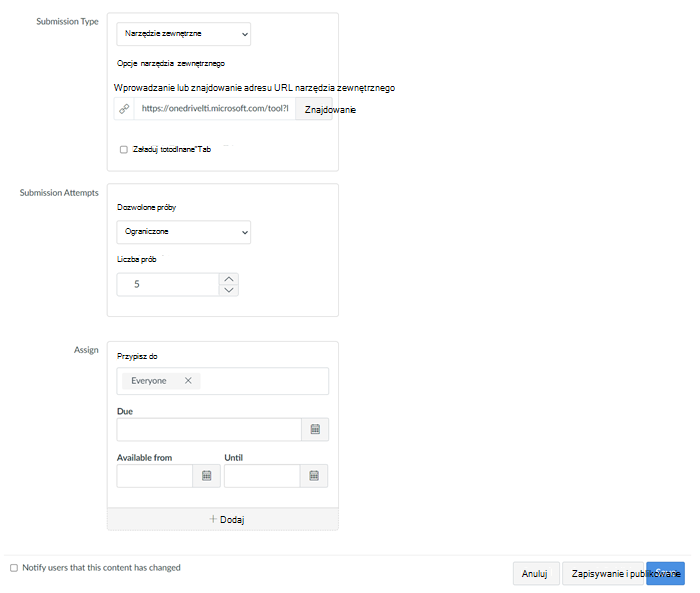Click the number of attempts field
The width and height of the screenshot is (700, 593).
[168, 284]
